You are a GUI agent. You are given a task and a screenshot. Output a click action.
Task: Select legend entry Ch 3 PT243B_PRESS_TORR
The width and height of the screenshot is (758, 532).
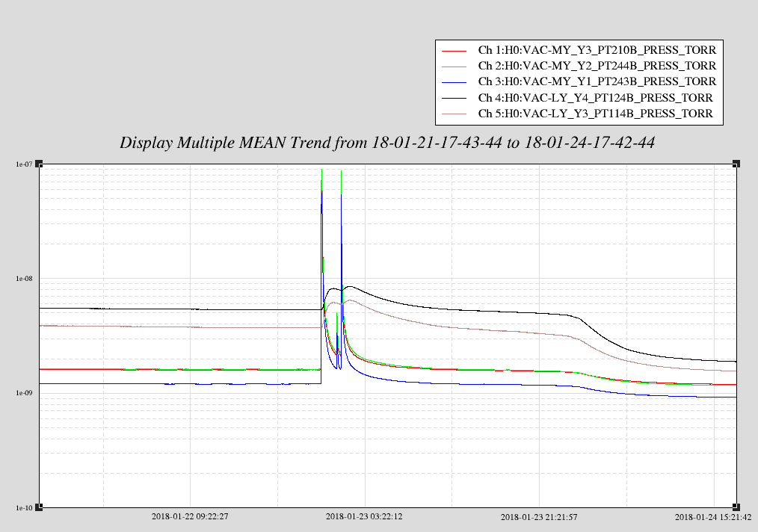[597, 81]
